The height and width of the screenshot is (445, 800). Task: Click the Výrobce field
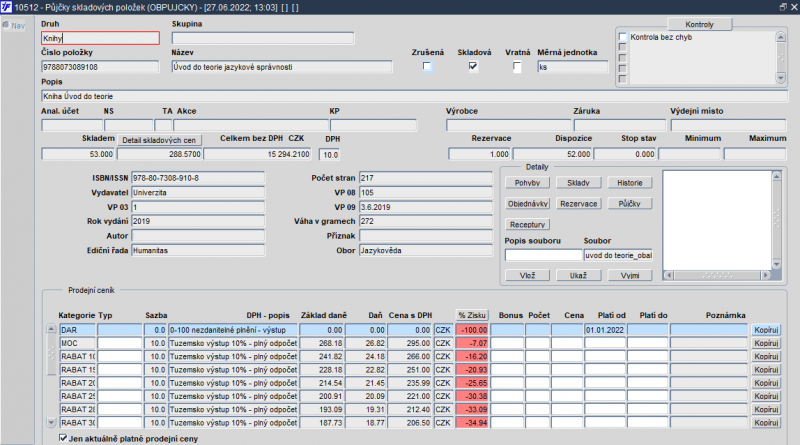pyautogui.click(x=509, y=125)
